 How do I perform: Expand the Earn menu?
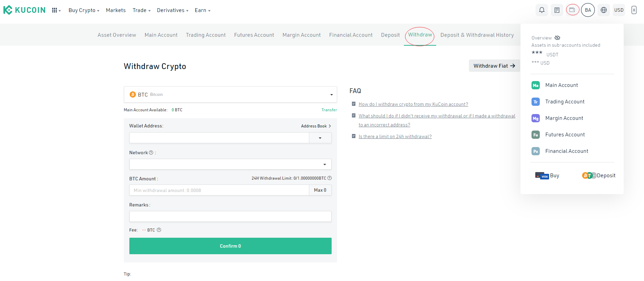(x=203, y=10)
